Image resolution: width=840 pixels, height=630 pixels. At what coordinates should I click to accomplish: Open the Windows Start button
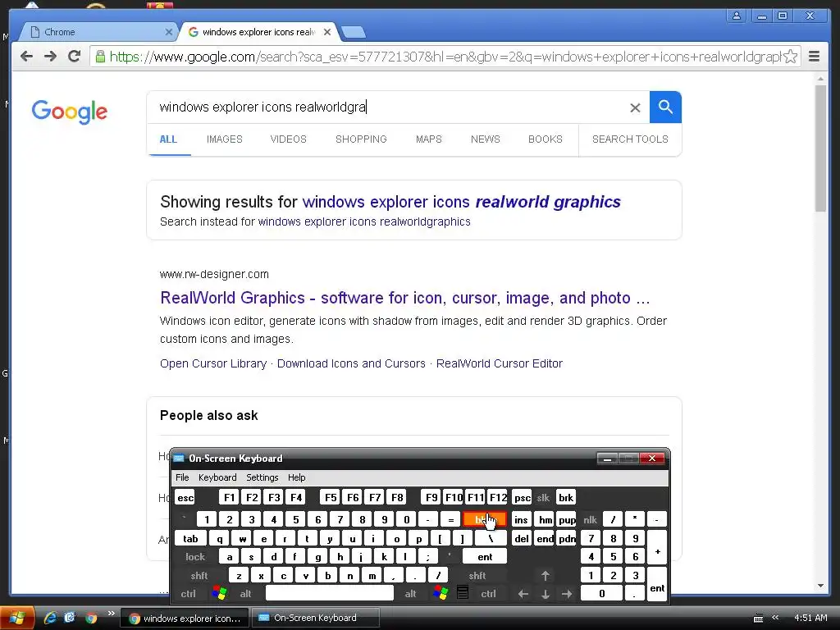click(17, 618)
